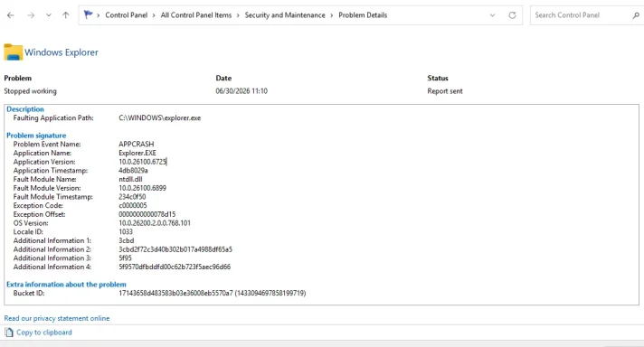This screenshot has width=644, height=347.
Task: Click the clipboard copy icon
Action: tap(9, 333)
